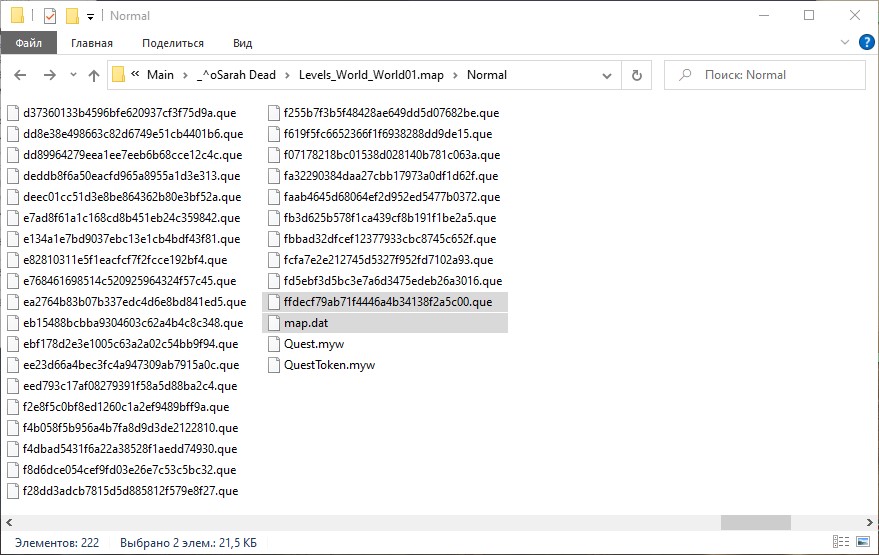The height and width of the screenshot is (555, 879).
Task: Go back using the Back arrow
Action: pyautogui.click(x=21, y=75)
